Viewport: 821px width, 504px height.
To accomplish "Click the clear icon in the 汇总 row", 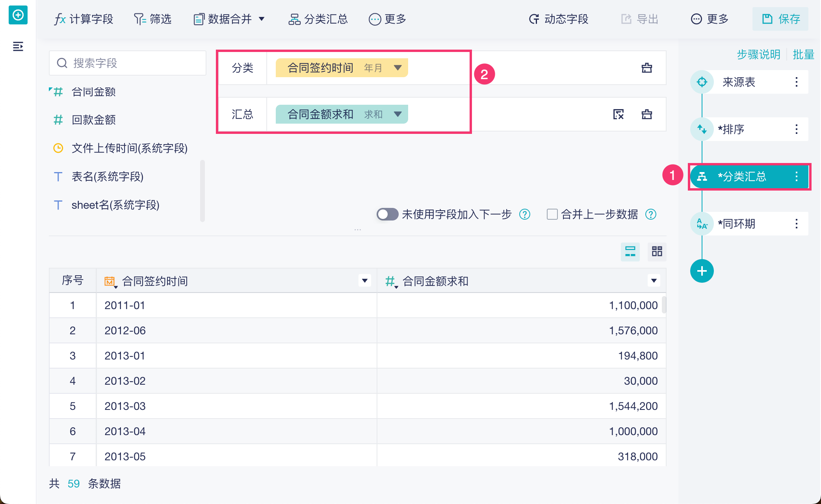I will pyautogui.click(x=618, y=114).
